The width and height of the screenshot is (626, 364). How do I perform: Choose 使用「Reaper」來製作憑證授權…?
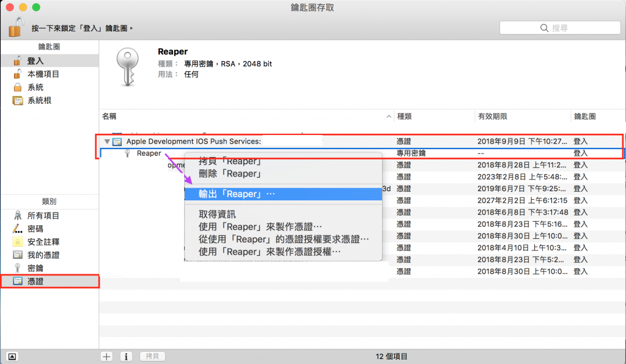tap(283, 252)
